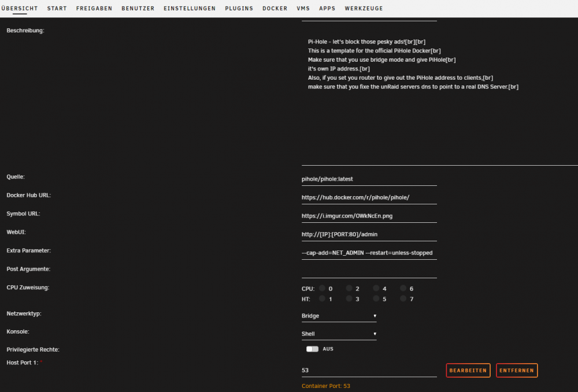Click the 'Extra Parameter:' label

[x=28, y=251]
